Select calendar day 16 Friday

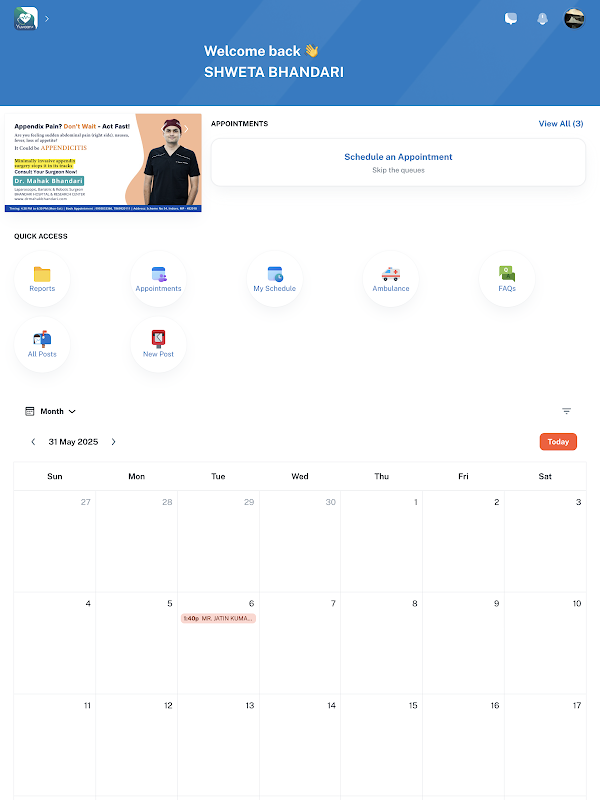pos(463,744)
